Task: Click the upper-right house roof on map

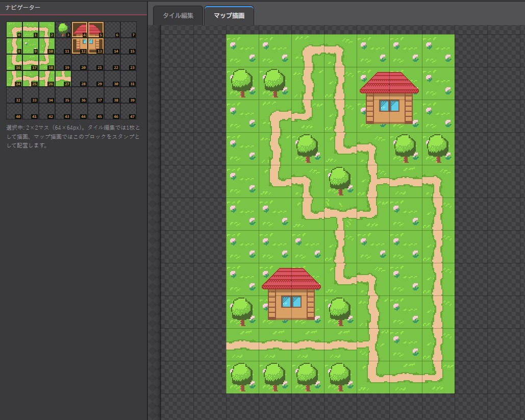Action: [x=389, y=83]
